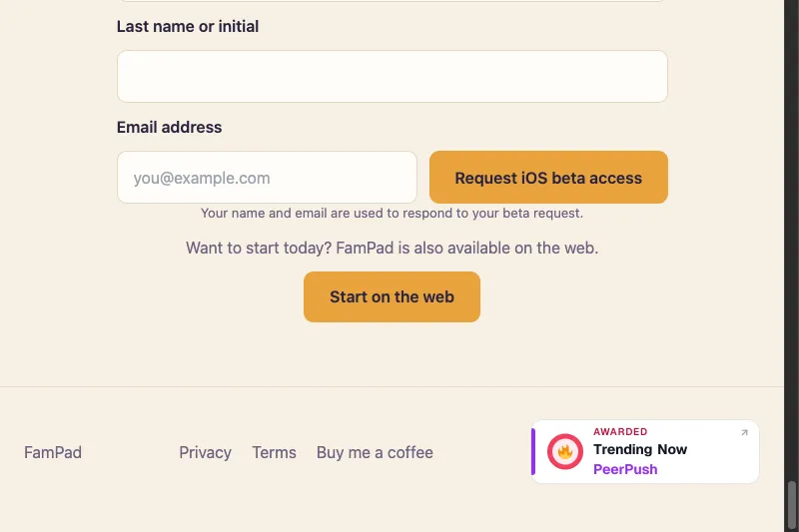Click the page's vertical scrollbar thumb
The width and height of the screenshot is (799, 532).
791,503
